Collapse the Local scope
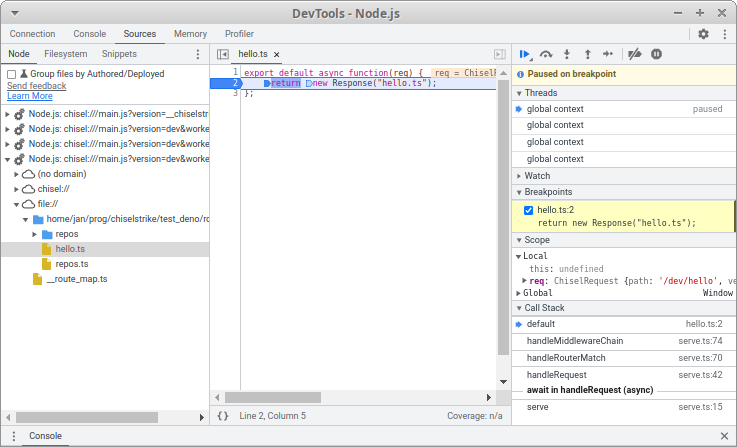The width and height of the screenshot is (737, 447). click(x=518, y=256)
